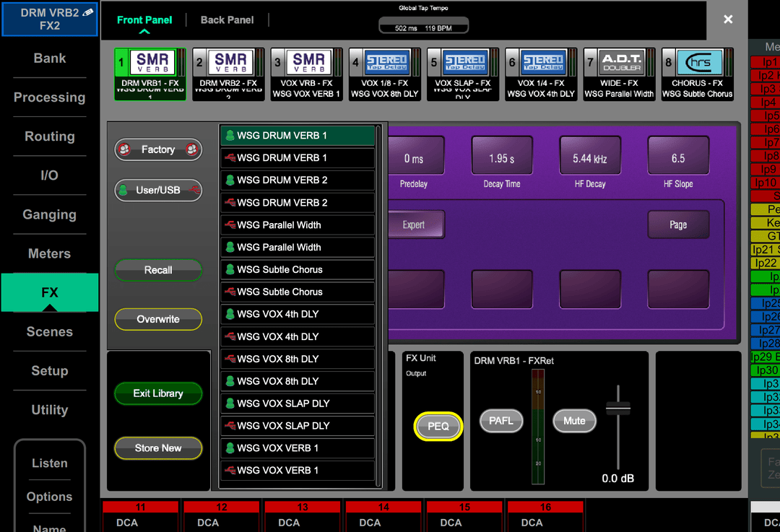Viewport: 780px width, 532px height.
Task: Select the SMR VERB icon on FX slot 1
Action: (149, 69)
